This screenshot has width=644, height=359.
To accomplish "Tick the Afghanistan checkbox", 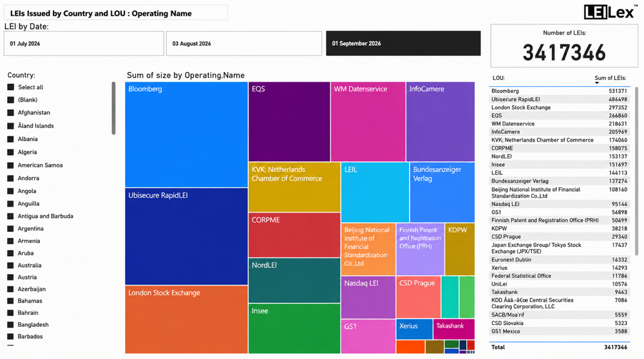I will tap(11, 113).
